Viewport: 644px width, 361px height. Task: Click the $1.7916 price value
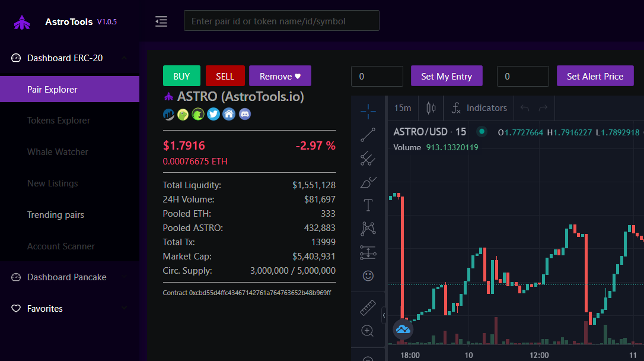[184, 145]
